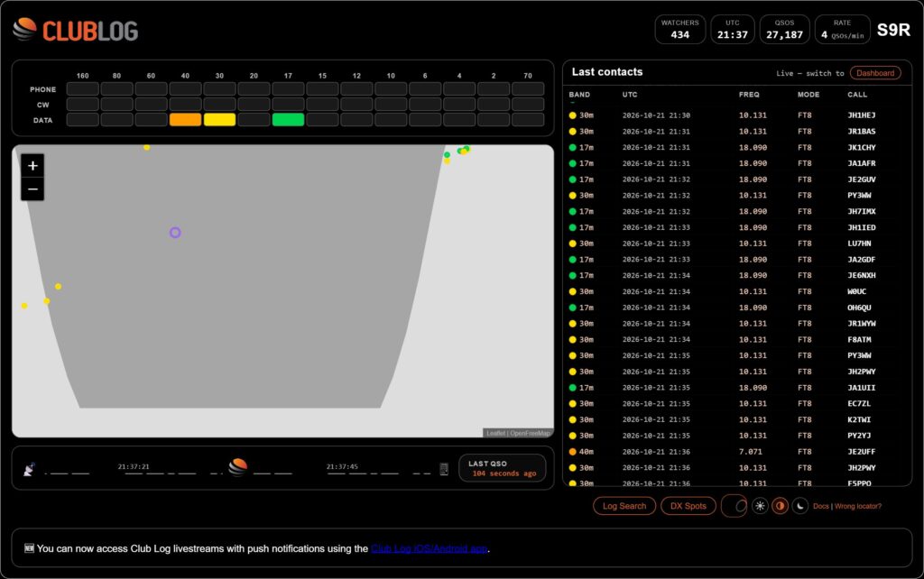Zoom in on the map
The width and height of the screenshot is (924, 579).
point(33,166)
